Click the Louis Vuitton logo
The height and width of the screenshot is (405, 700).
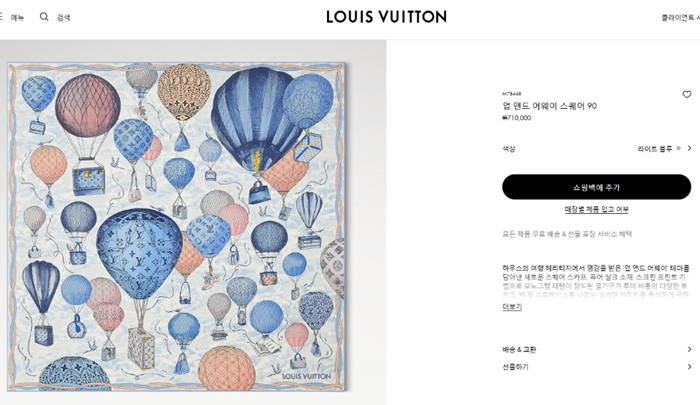(x=386, y=17)
